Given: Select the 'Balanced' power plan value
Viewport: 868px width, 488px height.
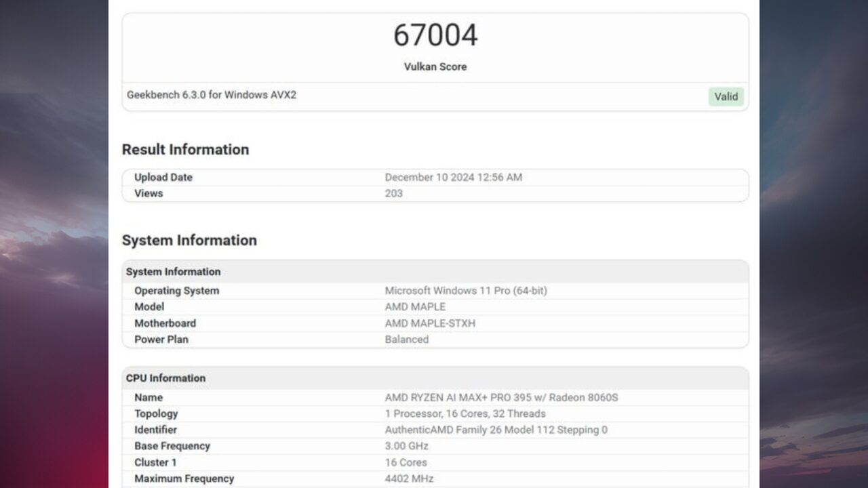Looking at the screenshot, I should pyautogui.click(x=407, y=340).
